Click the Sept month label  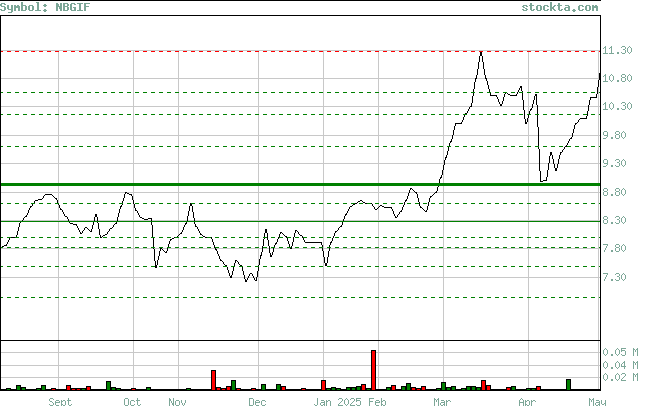[60, 401]
